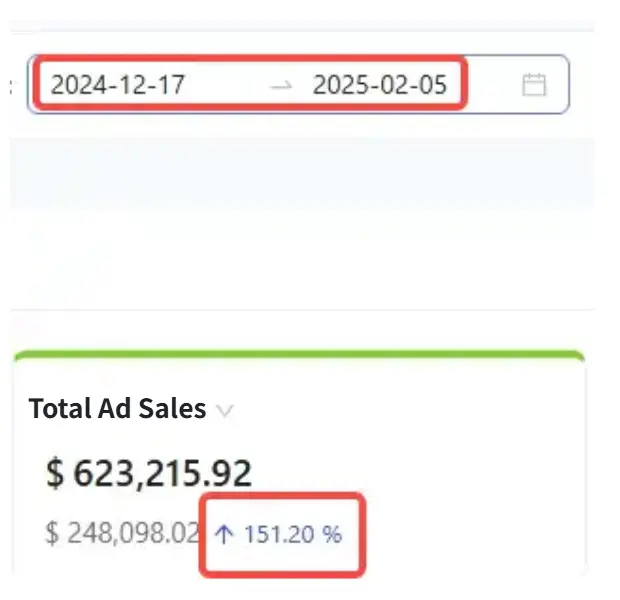
Task: Click the percent symbol after 151.20
Action: (333, 534)
